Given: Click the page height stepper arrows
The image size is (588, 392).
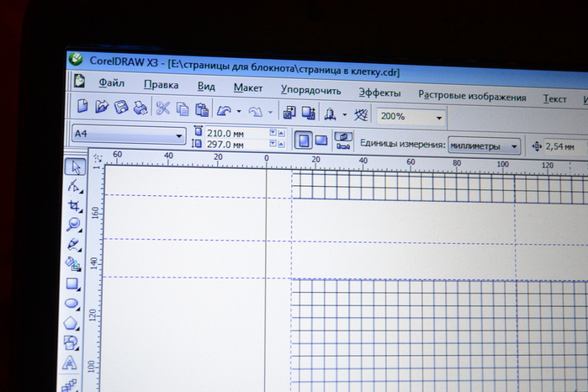Looking at the screenshot, I should (278, 144).
